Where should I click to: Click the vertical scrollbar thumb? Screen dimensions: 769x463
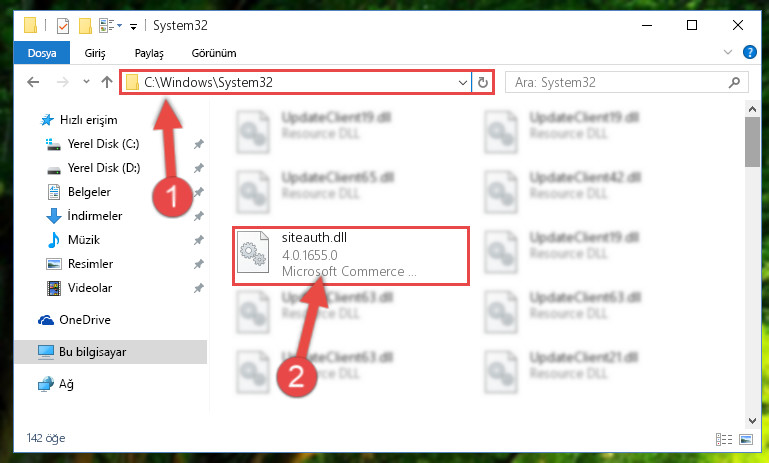click(752, 142)
